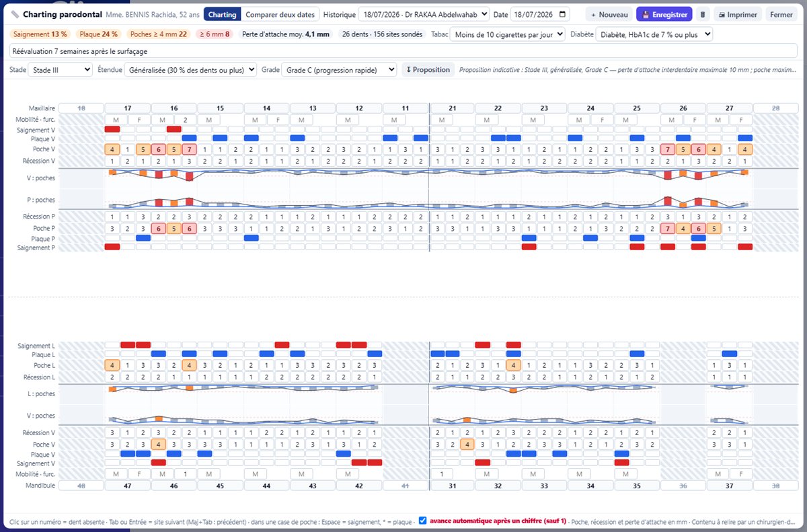Click the 26 dents · 156 sites sondés text
The width and height of the screenshot is (807, 532).
tap(381, 34)
